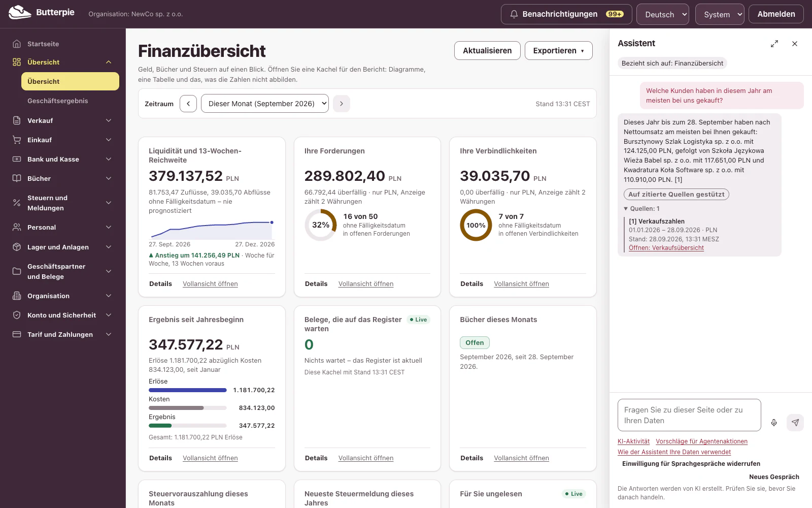Click the Tarif und Zahlungen card icon
This screenshot has width=812, height=508.
point(17,334)
